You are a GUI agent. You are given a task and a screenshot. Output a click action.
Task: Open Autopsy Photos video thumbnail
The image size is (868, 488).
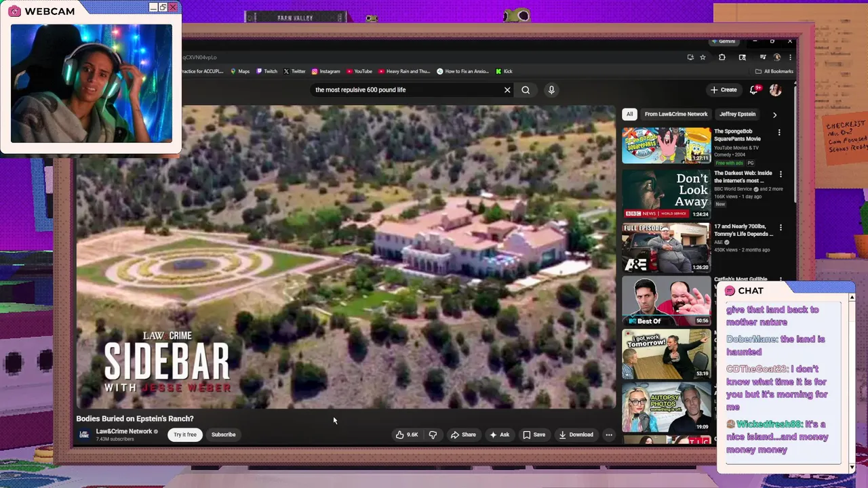click(666, 407)
